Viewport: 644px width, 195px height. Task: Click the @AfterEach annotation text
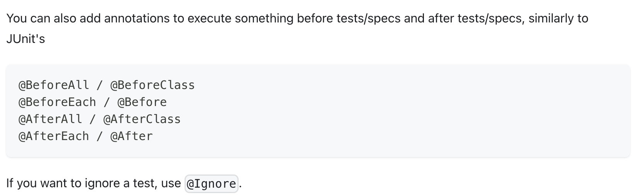click(54, 136)
